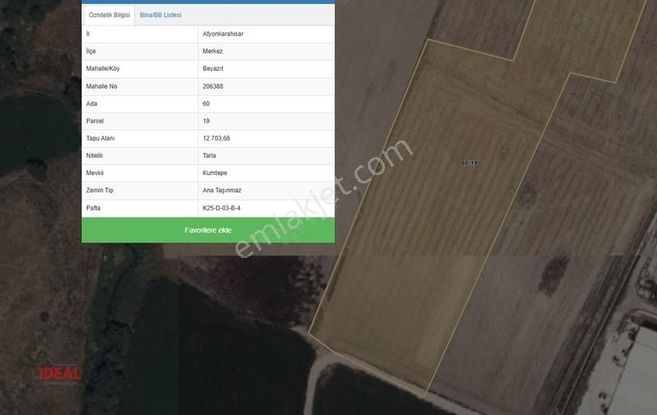Click the Pafta row label
657x415 pixels.
(93, 208)
